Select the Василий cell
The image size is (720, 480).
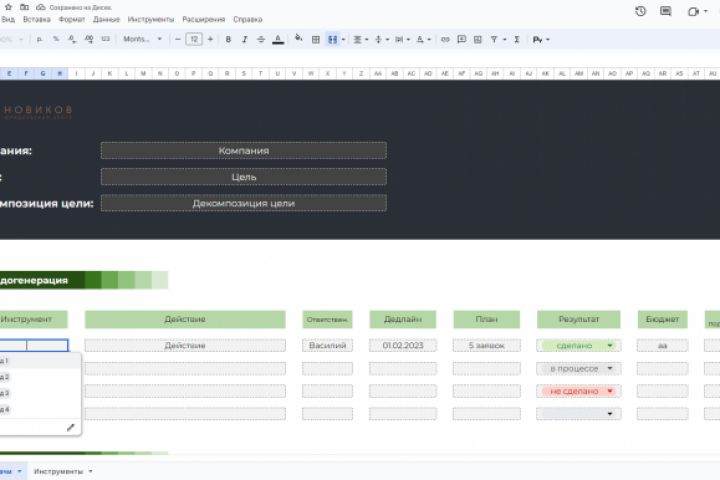pyautogui.click(x=327, y=345)
